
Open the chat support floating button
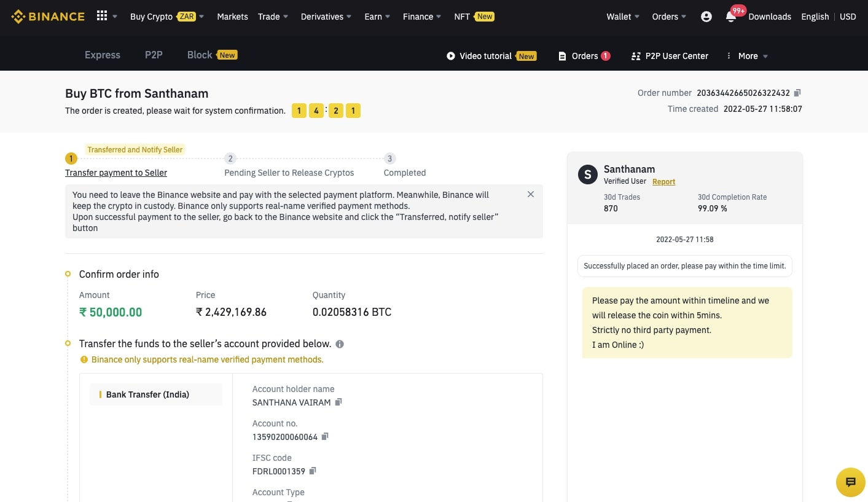[x=851, y=482]
